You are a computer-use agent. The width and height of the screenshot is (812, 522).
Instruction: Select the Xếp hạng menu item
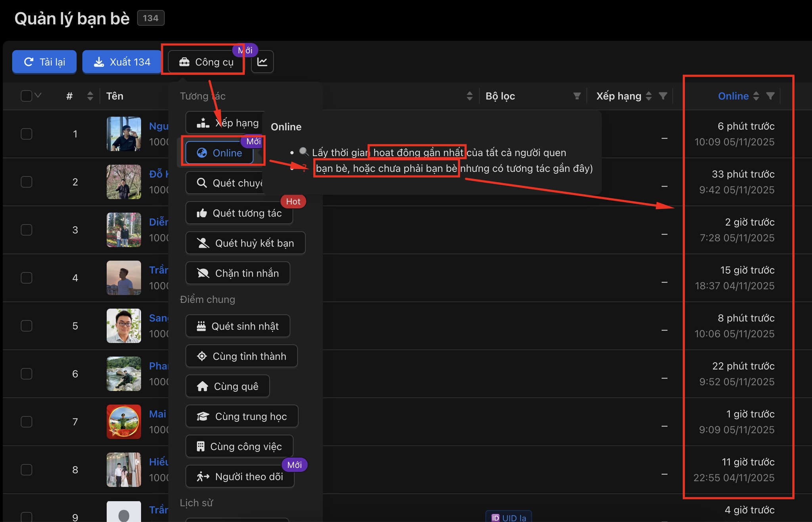pos(225,123)
